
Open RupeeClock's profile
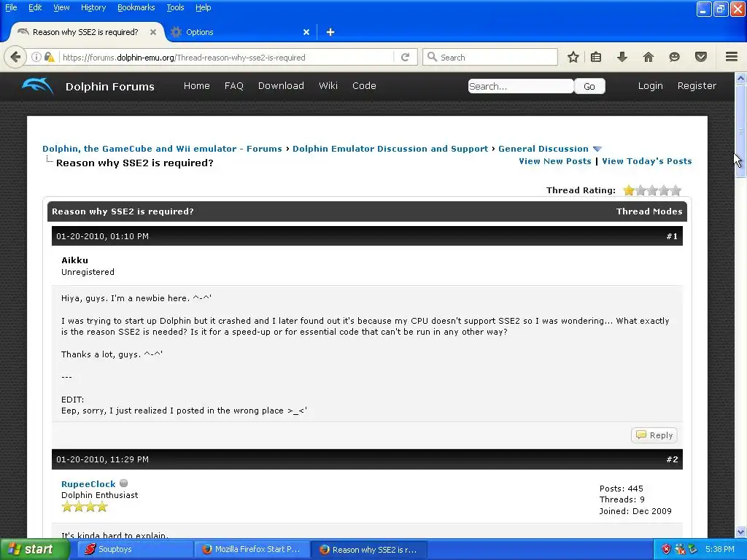click(x=88, y=484)
